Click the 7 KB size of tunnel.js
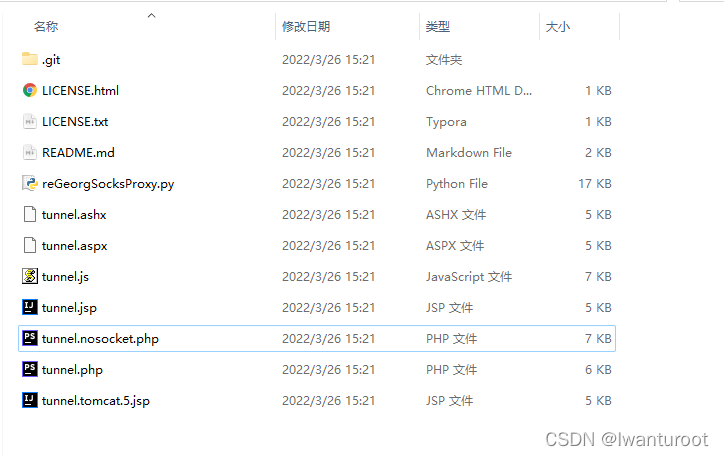The width and height of the screenshot is (724, 456). [598, 277]
